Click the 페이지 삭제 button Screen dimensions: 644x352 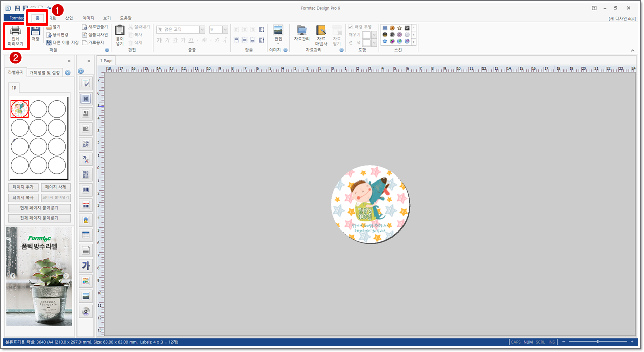point(56,187)
